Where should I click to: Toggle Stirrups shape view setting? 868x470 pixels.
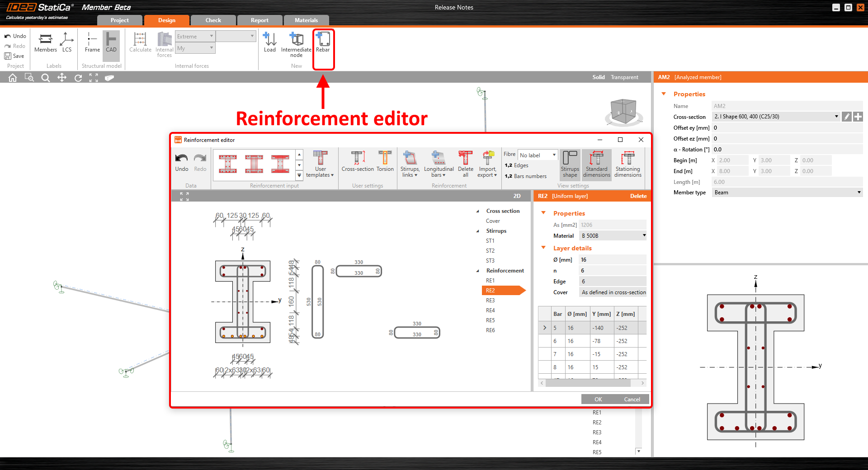coord(570,164)
